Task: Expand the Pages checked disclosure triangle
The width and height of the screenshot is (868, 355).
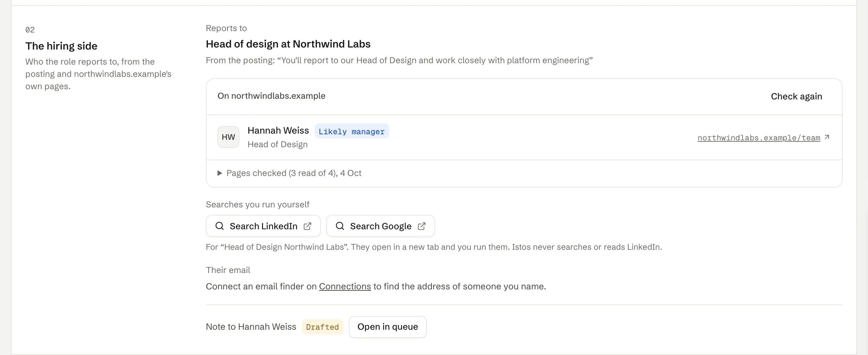Action: (220, 173)
